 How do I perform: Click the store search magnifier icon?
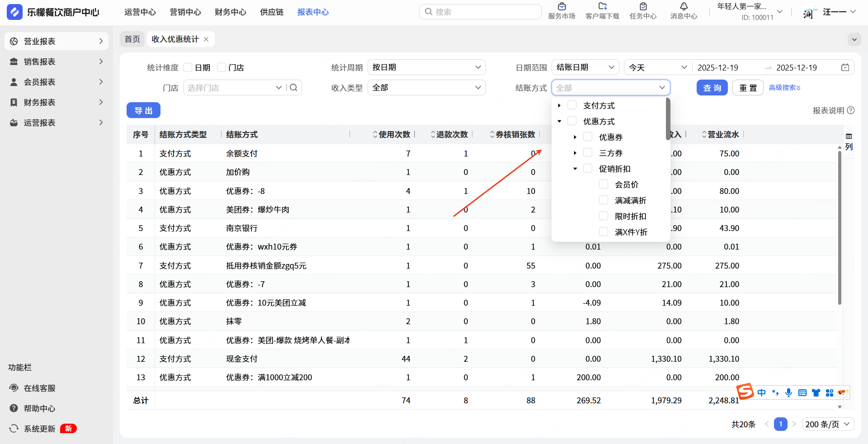pyautogui.click(x=293, y=88)
